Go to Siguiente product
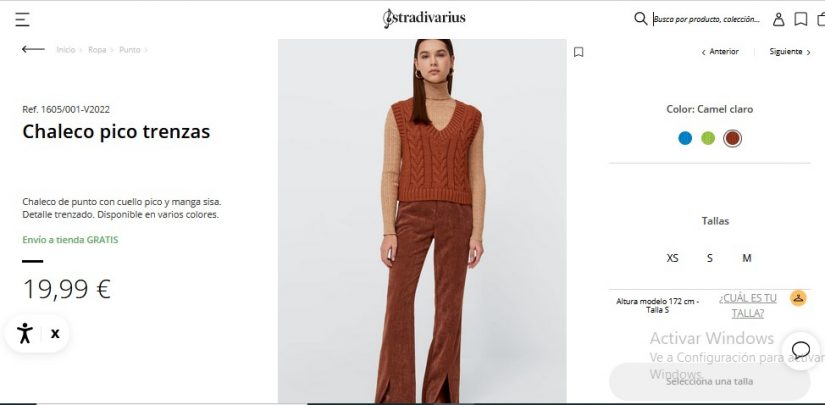The height and width of the screenshot is (405, 825). tap(790, 52)
